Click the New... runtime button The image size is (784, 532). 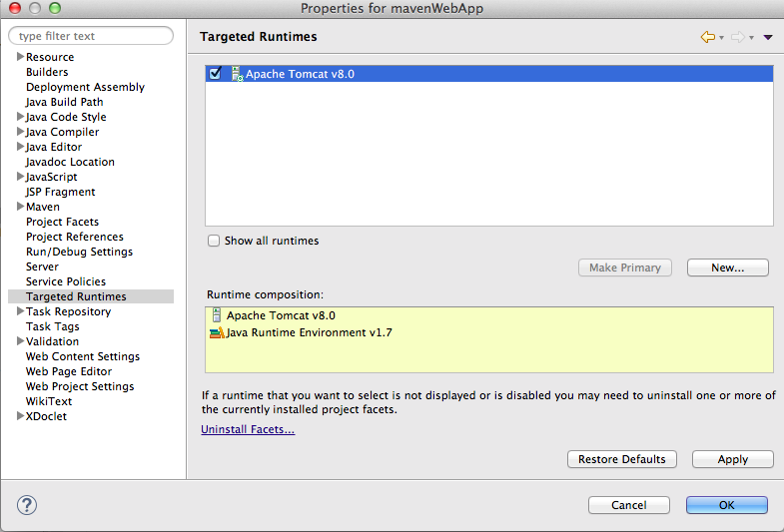(x=727, y=267)
